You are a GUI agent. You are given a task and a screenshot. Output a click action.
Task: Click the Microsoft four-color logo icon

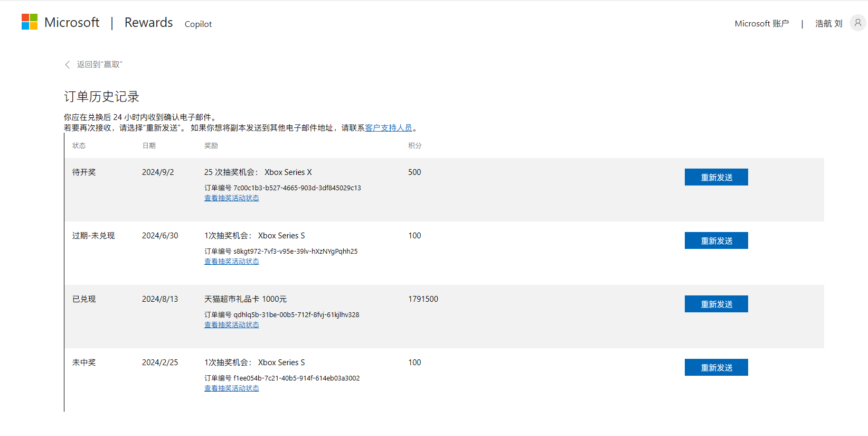[30, 22]
